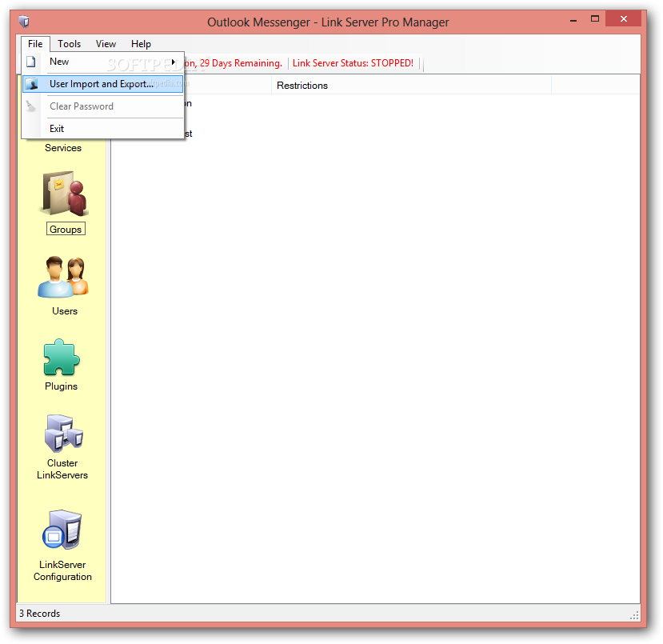Click the window resize grip in status bar

point(634,616)
